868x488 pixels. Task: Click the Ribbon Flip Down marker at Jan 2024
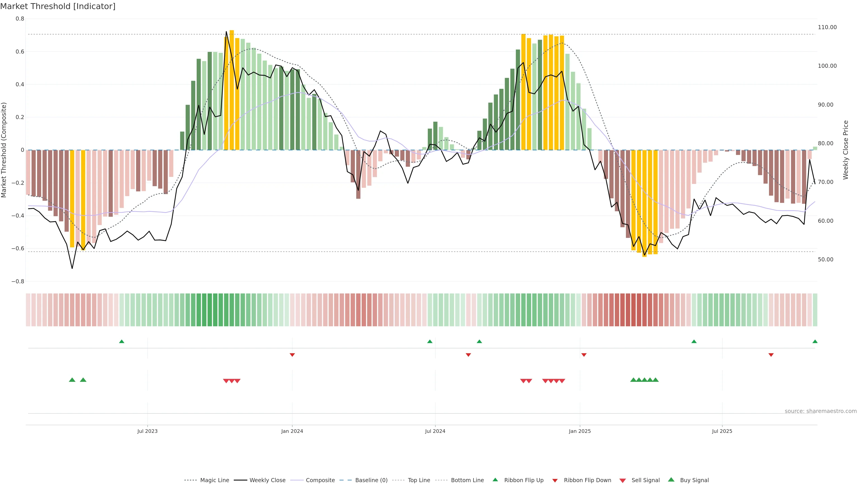coord(292,355)
